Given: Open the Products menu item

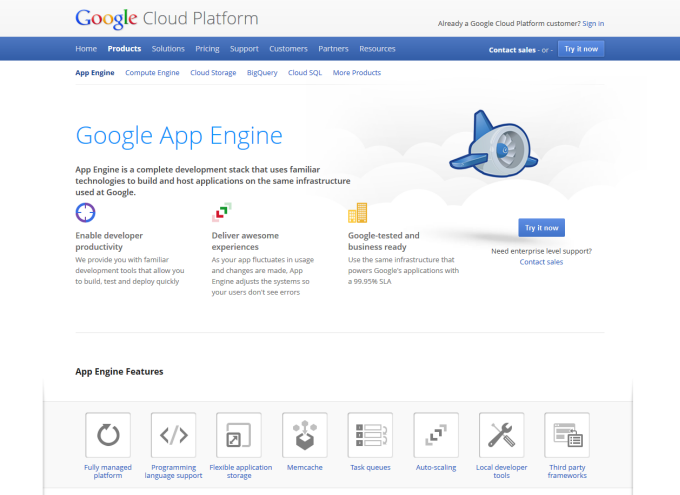Looking at the screenshot, I should (124, 49).
